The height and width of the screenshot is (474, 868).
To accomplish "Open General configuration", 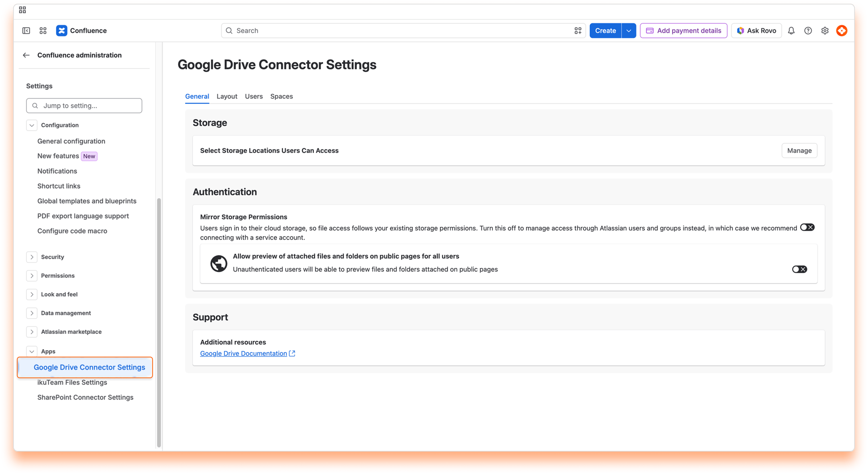I will [71, 141].
